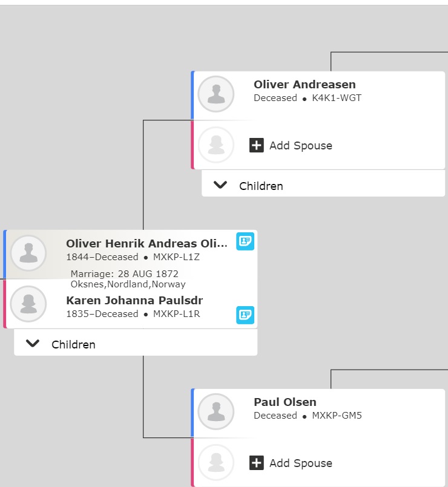
Task: Open record hint icon for Oliver Henrik Andreas
Action: [x=245, y=241]
